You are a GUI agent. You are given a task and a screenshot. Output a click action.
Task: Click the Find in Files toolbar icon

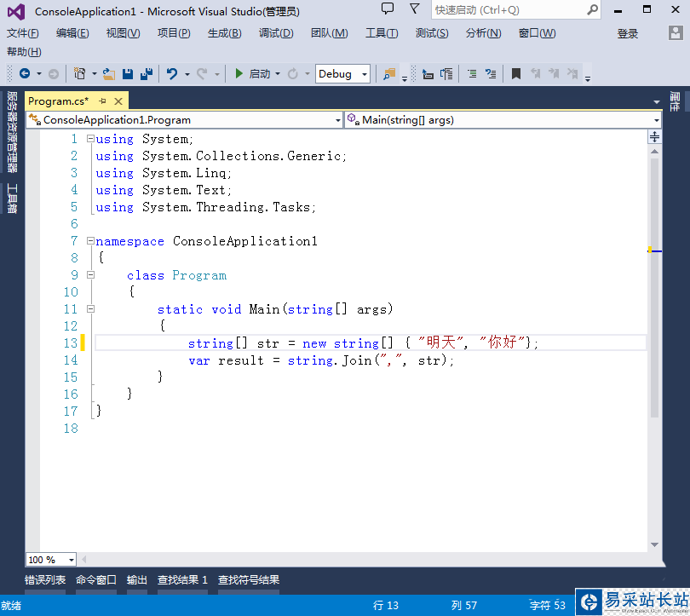tap(389, 74)
